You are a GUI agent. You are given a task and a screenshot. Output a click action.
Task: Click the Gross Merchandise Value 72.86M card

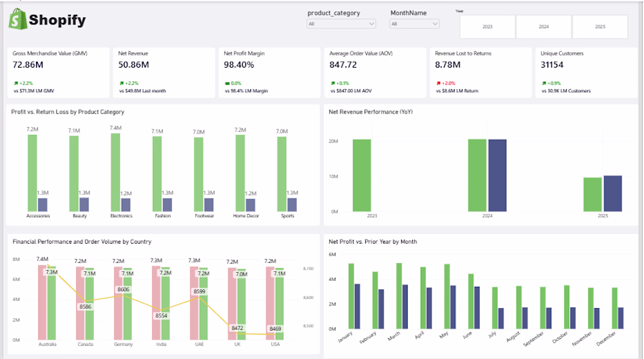59,73
